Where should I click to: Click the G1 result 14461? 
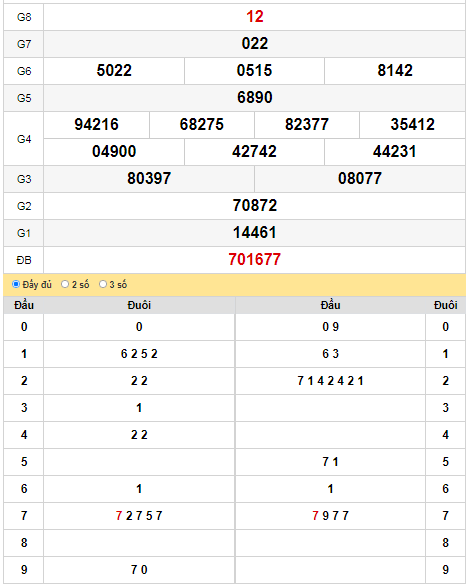pyautogui.click(x=255, y=232)
